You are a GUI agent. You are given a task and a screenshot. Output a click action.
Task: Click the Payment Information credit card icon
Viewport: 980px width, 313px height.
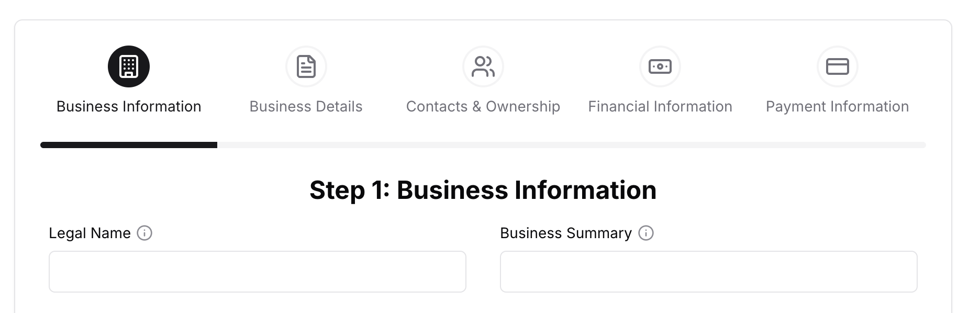pos(837,66)
